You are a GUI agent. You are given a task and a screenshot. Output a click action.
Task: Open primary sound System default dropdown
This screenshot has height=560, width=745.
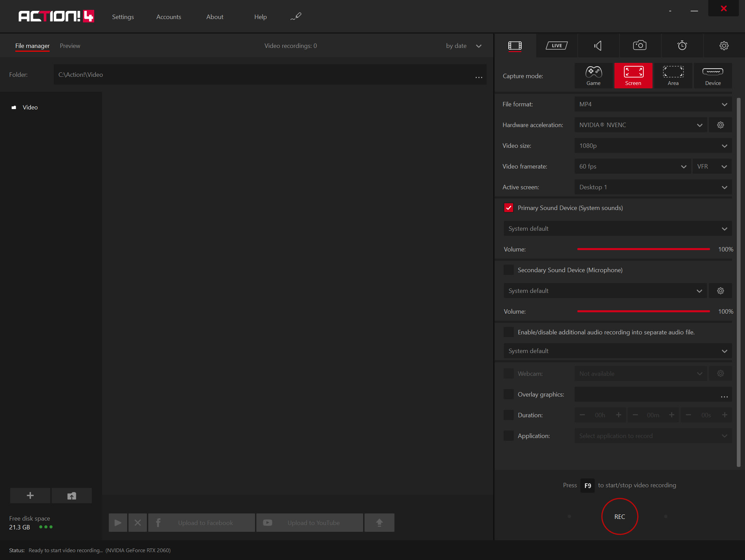tap(618, 229)
